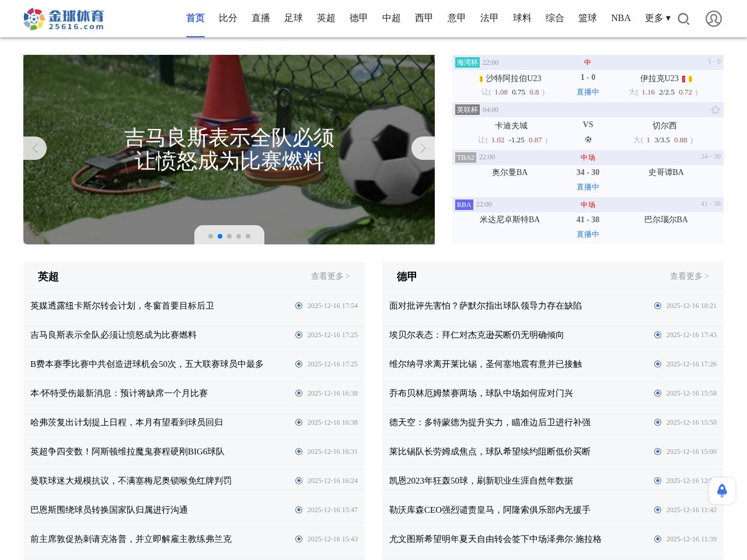Select the last carousel dot indicator
This screenshot has height=560, width=747.
pos(248,236)
